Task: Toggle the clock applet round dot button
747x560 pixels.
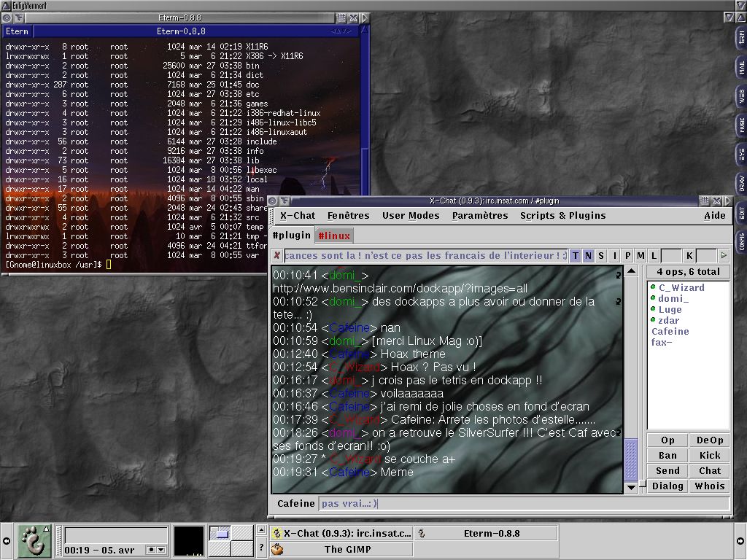Action: [152, 550]
